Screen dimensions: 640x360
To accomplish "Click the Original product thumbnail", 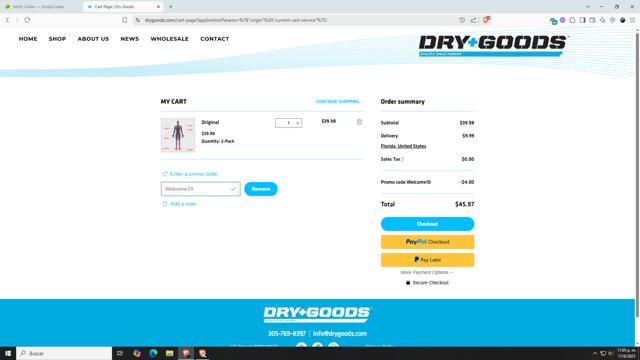I will [178, 135].
